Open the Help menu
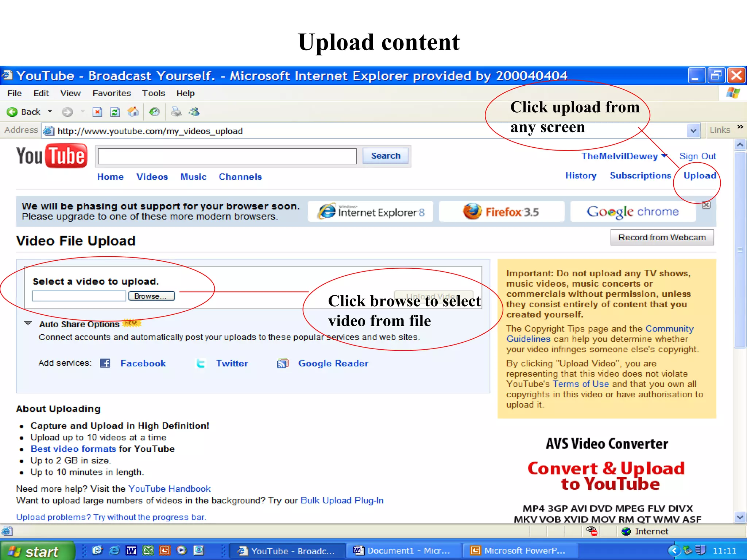The width and height of the screenshot is (747, 560). pos(185,93)
